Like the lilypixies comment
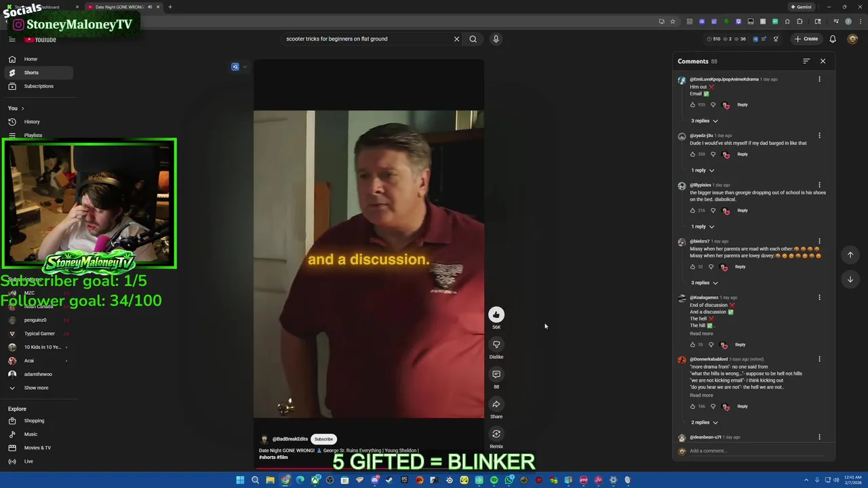Viewport: 868px width, 488px height. coord(692,210)
